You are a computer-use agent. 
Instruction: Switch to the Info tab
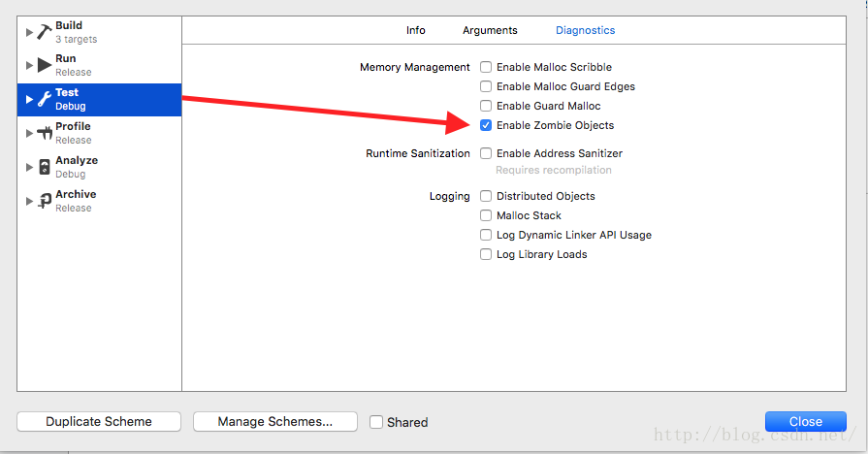[x=416, y=30]
